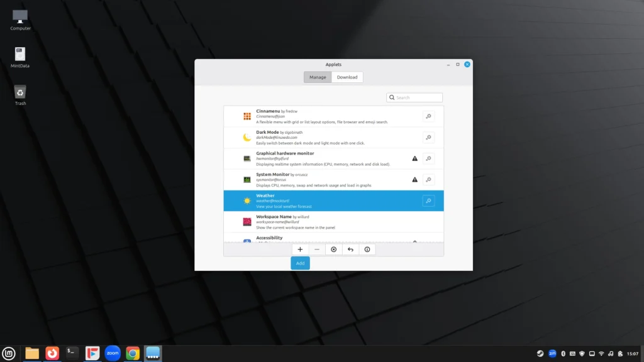
Task: Click inside the applet search field
Action: 414,97
